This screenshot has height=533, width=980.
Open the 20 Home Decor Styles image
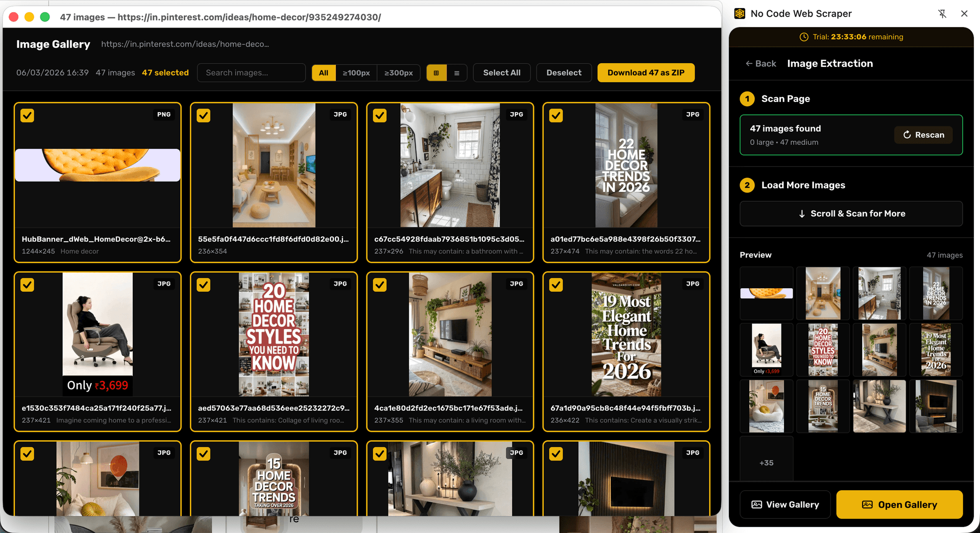[274, 334]
